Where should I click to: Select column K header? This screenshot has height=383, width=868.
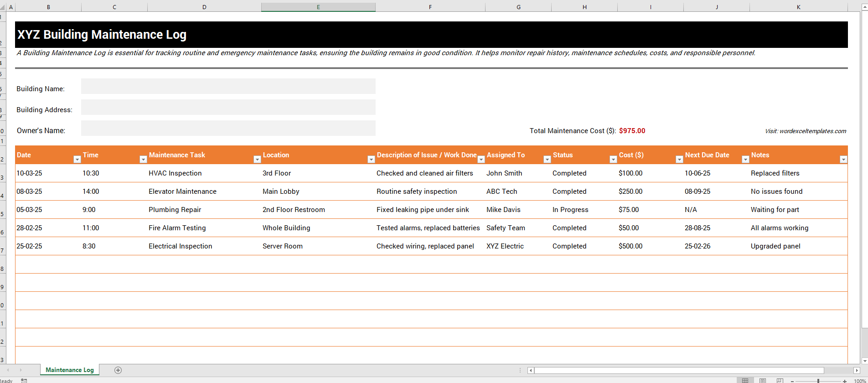pos(799,7)
